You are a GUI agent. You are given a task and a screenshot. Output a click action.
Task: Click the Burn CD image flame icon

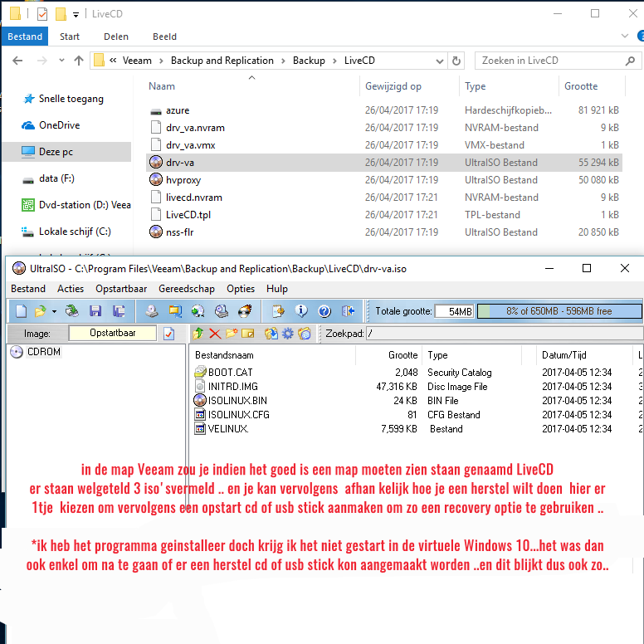click(x=245, y=311)
